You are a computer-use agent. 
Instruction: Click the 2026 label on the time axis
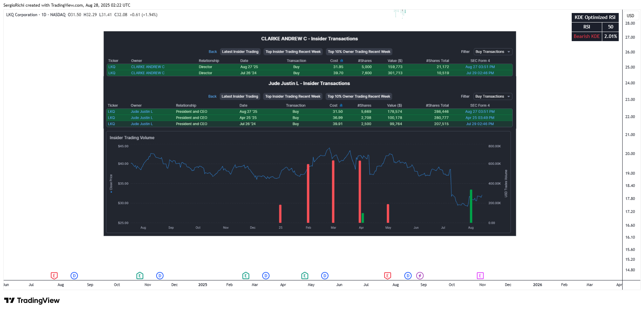click(537, 285)
